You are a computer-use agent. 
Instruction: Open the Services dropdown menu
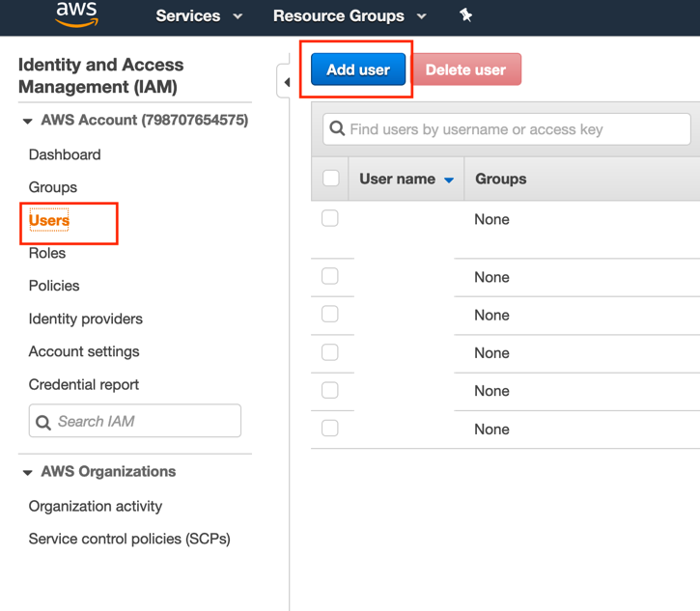click(x=199, y=16)
